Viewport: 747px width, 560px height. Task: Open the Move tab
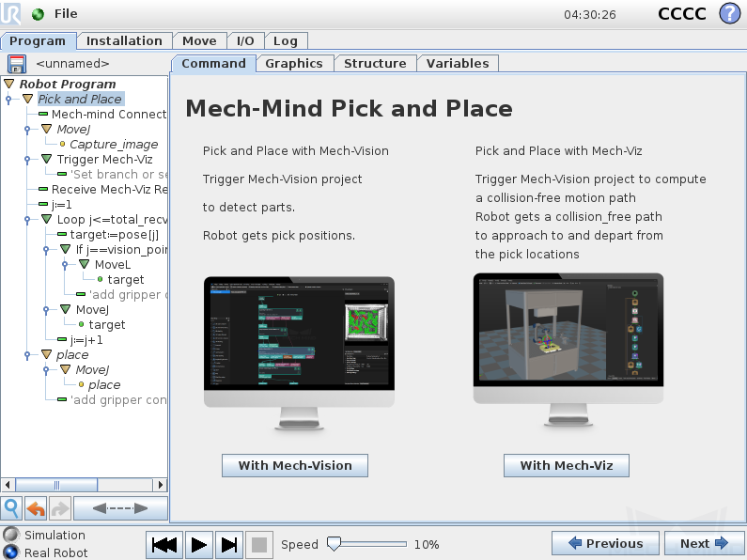[199, 41]
